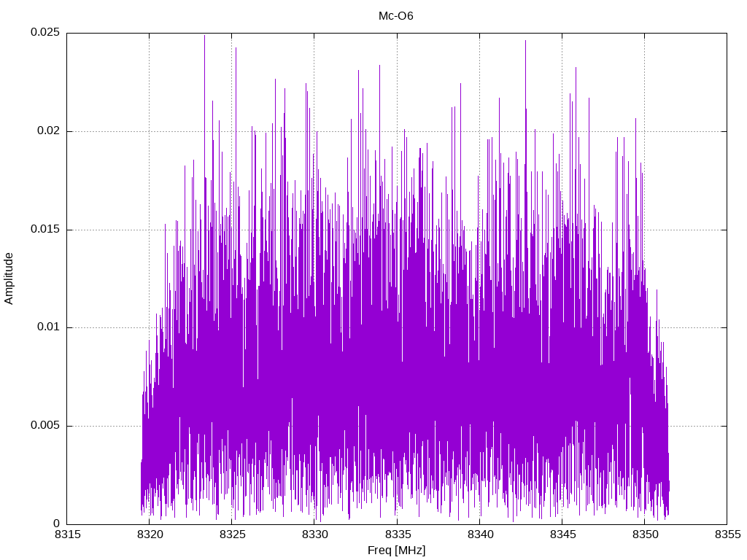This screenshot has height=560, width=747.
Task: Select the x-axis tick label 8350
Action: point(645,534)
